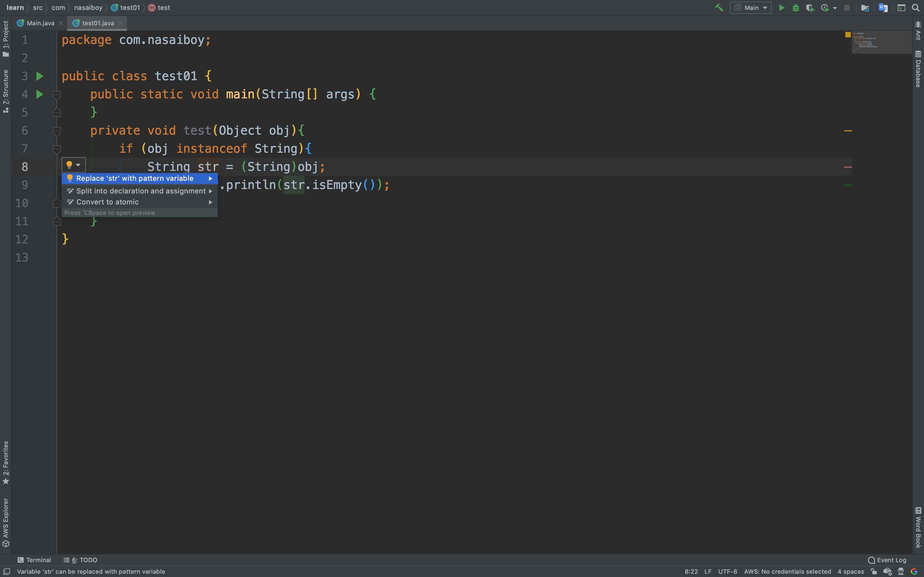The image size is (924, 577).
Task: Toggle read-only lock icon in status bar
Action: click(x=874, y=571)
